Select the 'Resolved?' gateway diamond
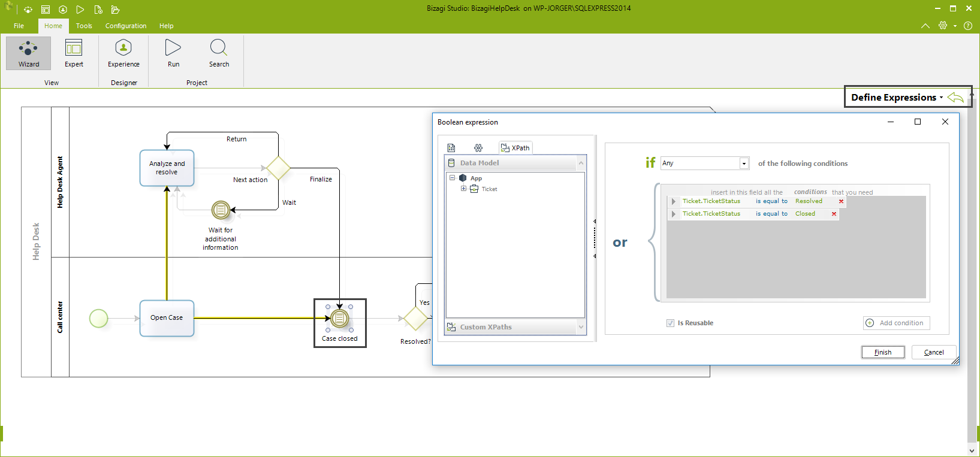This screenshot has width=980, height=457. coord(415,318)
